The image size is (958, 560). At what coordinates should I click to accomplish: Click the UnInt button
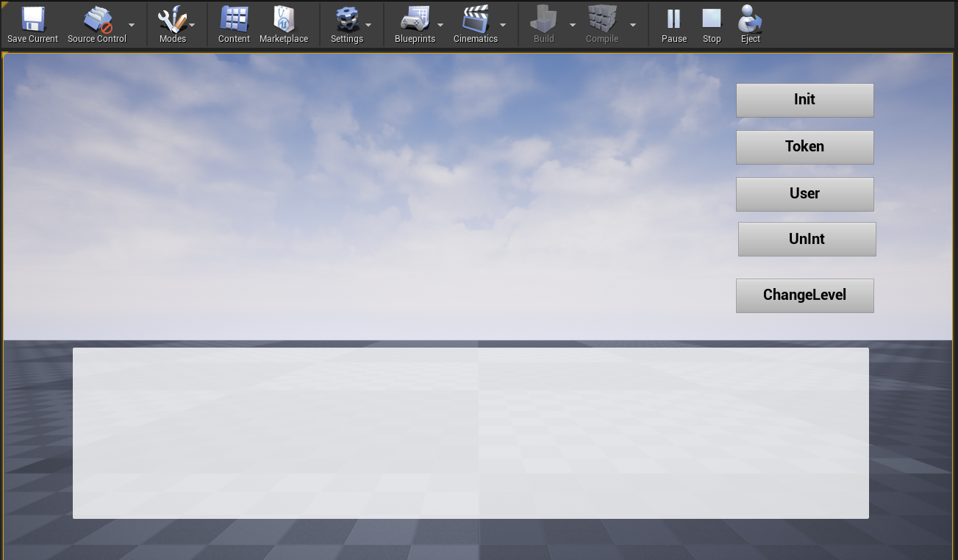tap(807, 240)
